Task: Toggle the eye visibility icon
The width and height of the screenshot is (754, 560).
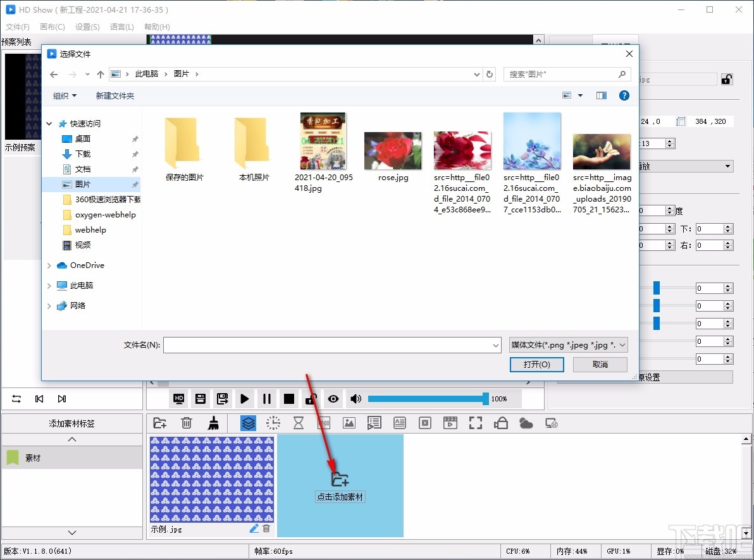Action: click(x=333, y=398)
